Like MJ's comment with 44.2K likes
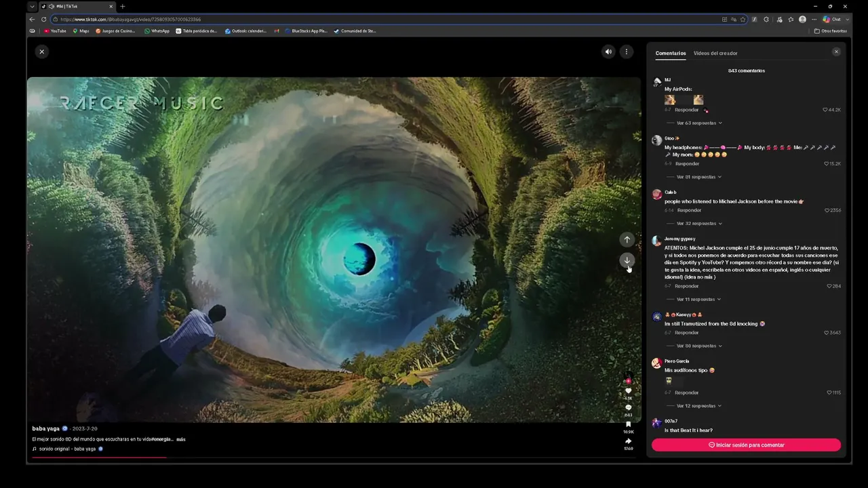Viewport: 868px width, 488px height. tap(825, 110)
